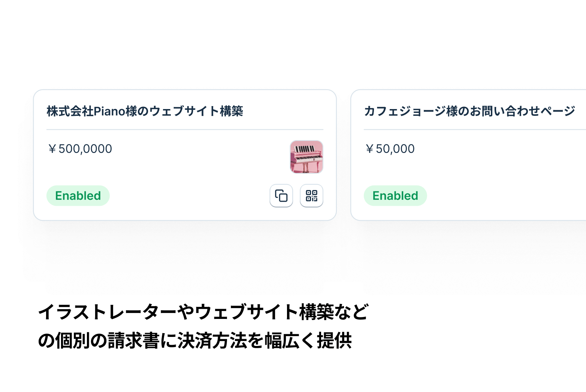The image size is (586, 392).
Task: Open カフェジョージ様のお問い合わせページ title
Action: (469, 111)
